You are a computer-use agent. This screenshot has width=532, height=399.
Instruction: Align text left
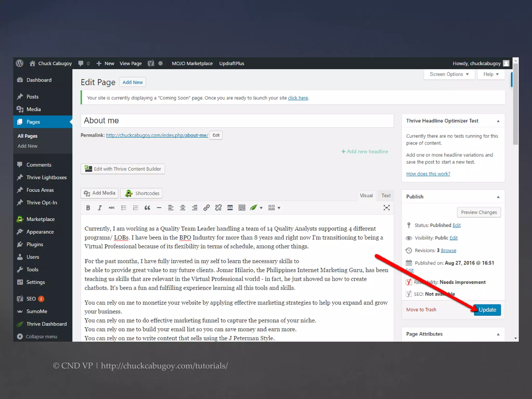point(171,208)
